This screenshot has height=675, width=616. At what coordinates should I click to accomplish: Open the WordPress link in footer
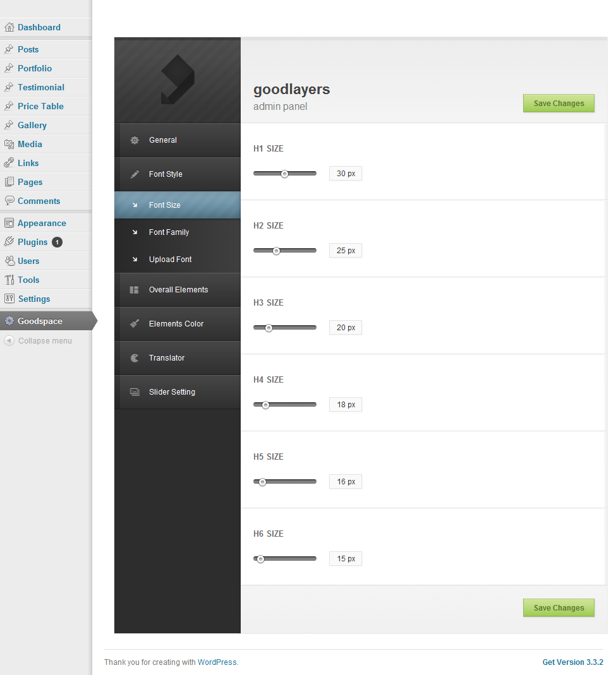pos(217,662)
